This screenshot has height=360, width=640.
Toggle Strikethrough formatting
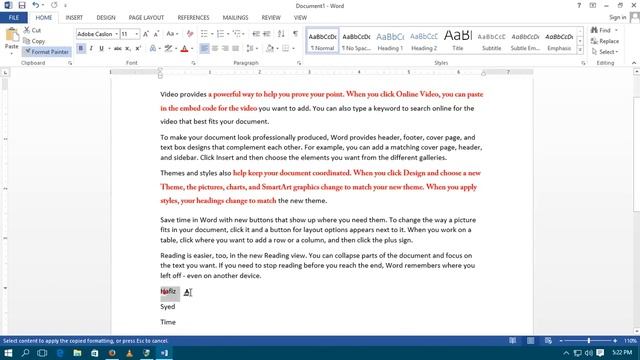118,49
